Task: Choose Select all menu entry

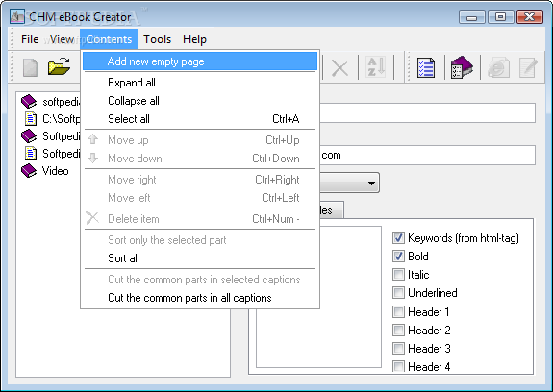Action: coord(200,119)
